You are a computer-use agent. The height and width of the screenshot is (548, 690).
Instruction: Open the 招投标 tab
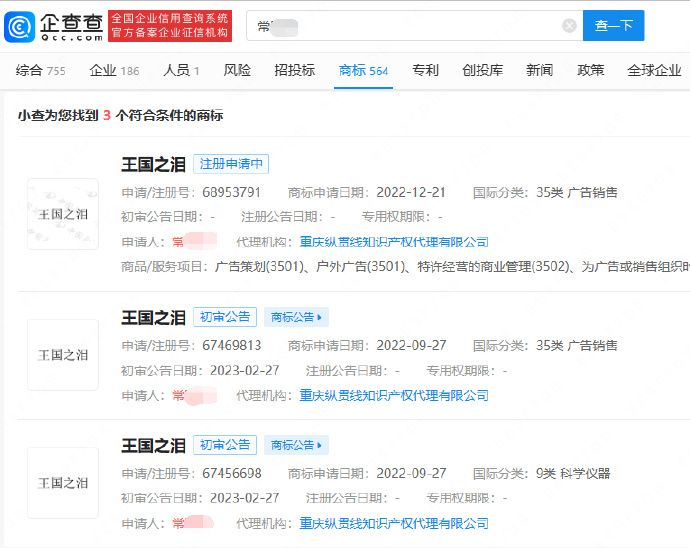[x=294, y=70]
